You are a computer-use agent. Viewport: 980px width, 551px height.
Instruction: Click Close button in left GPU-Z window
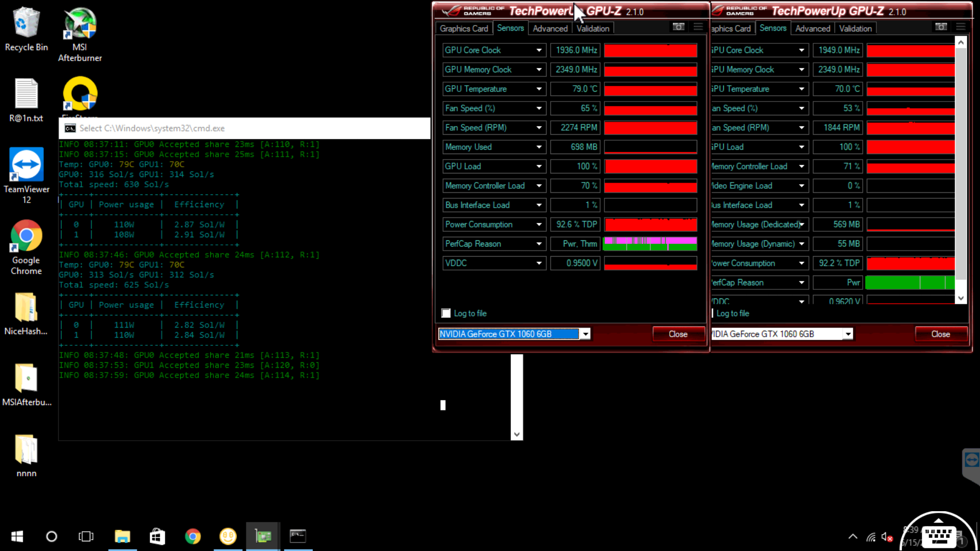point(678,334)
